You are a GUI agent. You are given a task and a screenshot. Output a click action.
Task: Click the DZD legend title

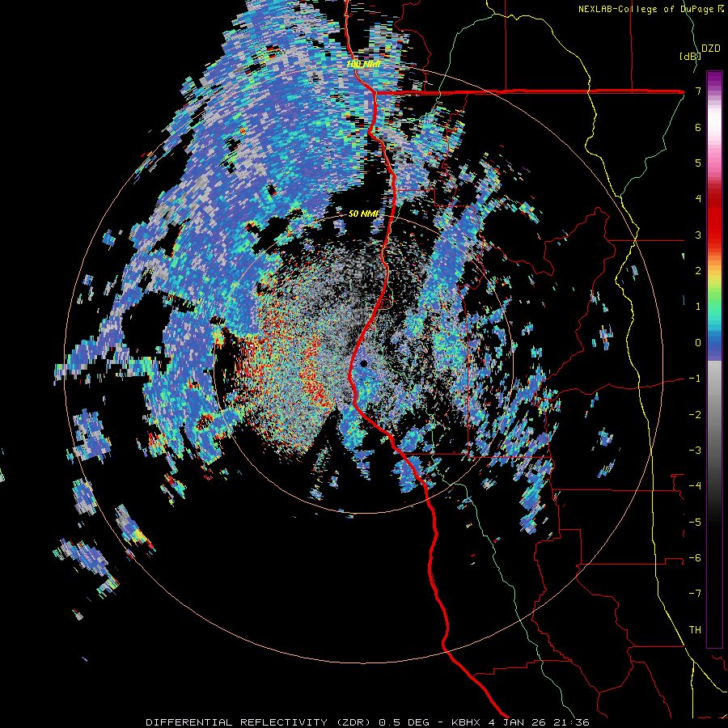(711, 49)
